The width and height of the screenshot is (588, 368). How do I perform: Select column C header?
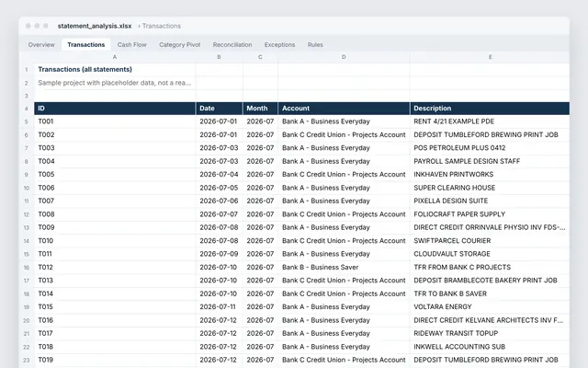tap(260, 57)
